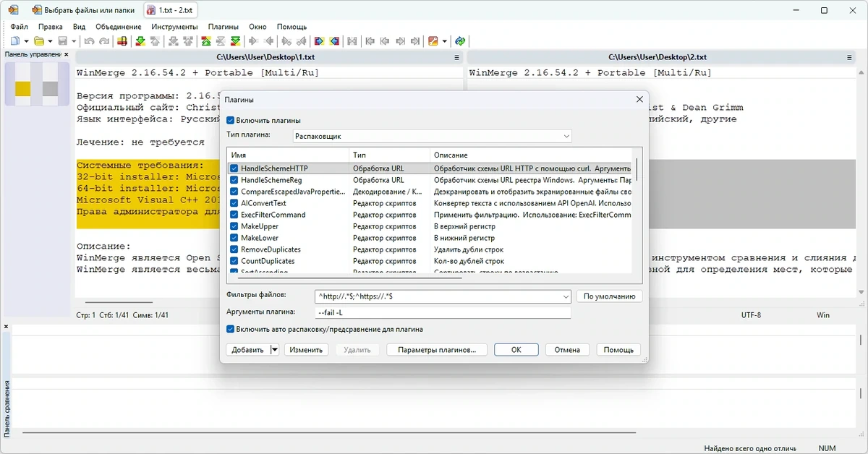Open the dropdown arrow beside Save icon
This screenshot has height=454, width=868.
click(x=74, y=41)
